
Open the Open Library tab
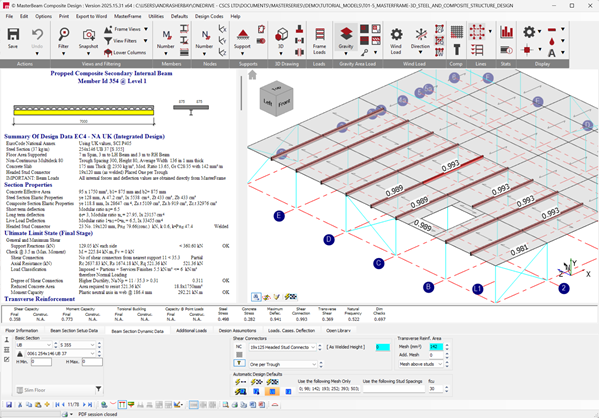click(x=338, y=330)
